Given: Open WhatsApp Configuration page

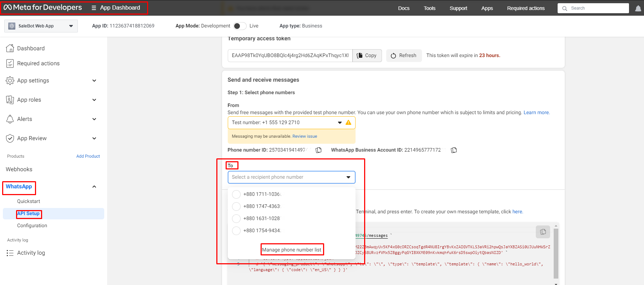Looking at the screenshot, I should tap(32, 226).
